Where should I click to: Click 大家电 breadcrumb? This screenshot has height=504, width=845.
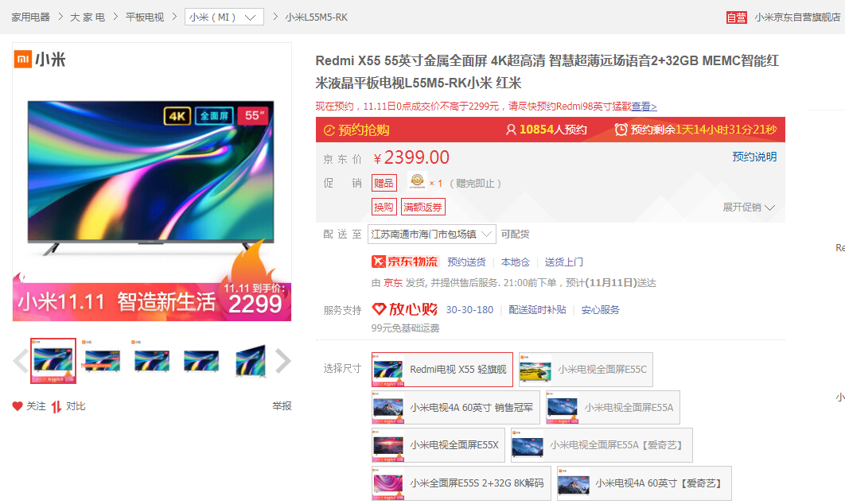pos(88,17)
